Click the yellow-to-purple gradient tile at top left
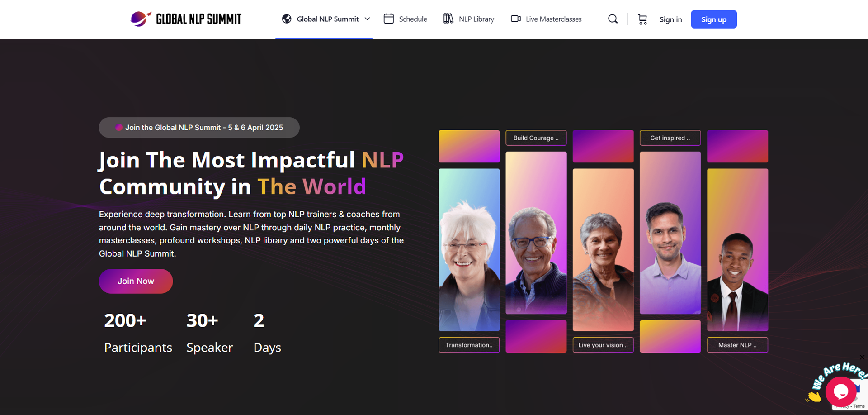 (469, 146)
